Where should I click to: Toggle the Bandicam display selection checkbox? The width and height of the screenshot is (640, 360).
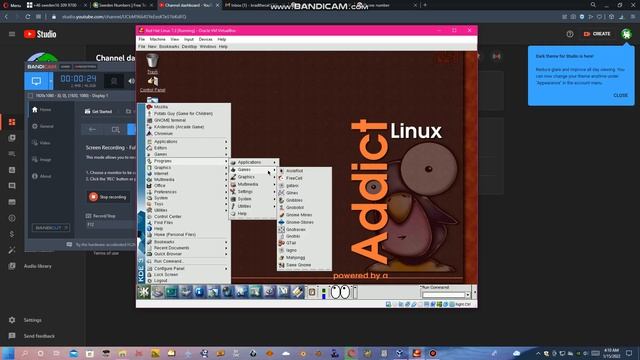pyautogui.click(x=30, y=96)
